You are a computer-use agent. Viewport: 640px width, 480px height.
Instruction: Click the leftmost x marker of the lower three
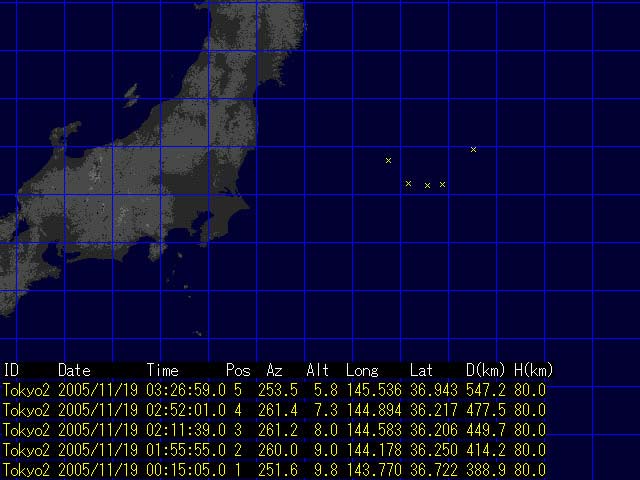(x=408, y=183)
